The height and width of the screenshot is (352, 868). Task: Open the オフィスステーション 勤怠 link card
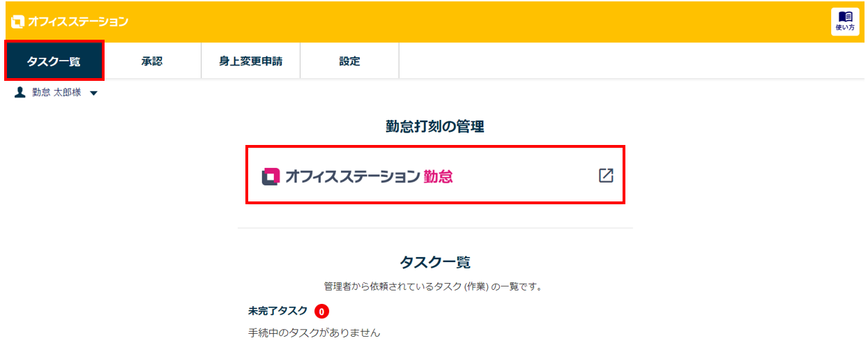point(435,175)
